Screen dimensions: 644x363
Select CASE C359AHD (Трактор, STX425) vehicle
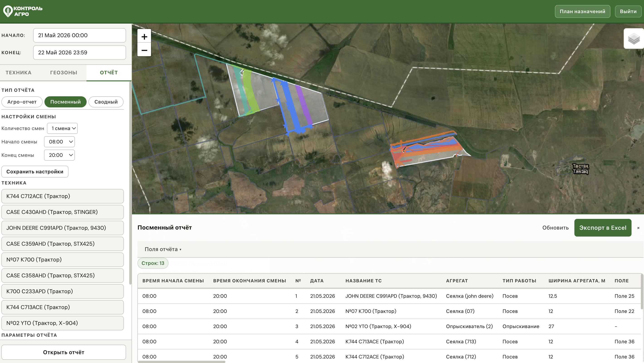(x=63, y=244)
